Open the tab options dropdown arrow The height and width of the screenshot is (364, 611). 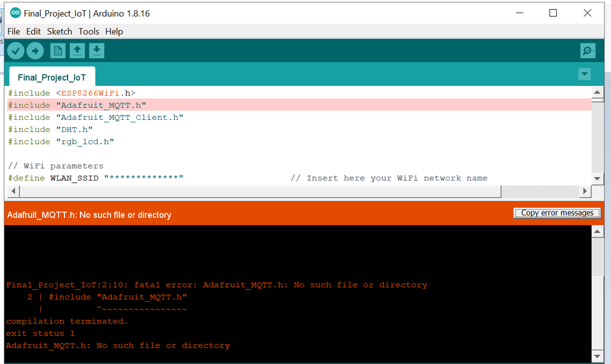(x=585, y=74)
